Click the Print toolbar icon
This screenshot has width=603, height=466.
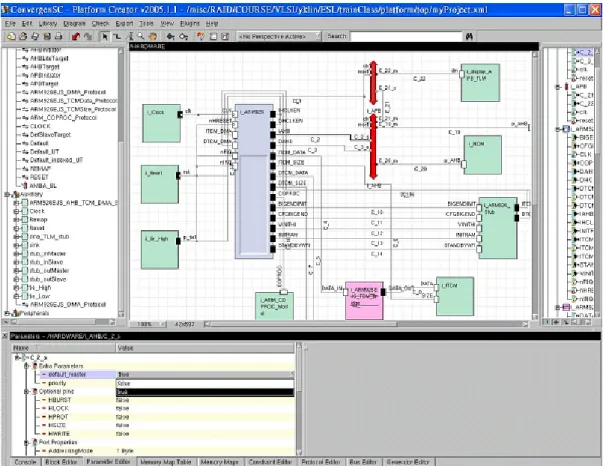click(58, 37)
